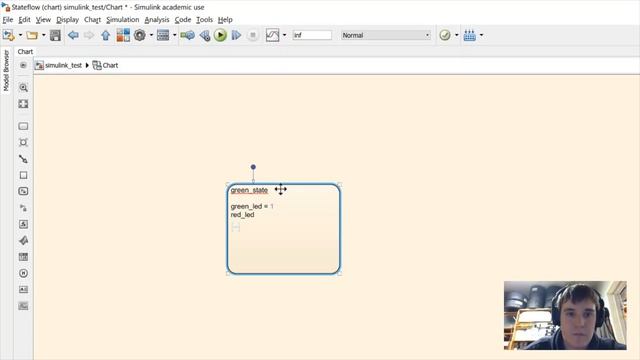Select the Zoom tool in palette
The height and width of the screenshot is (360, 640).
23,87
